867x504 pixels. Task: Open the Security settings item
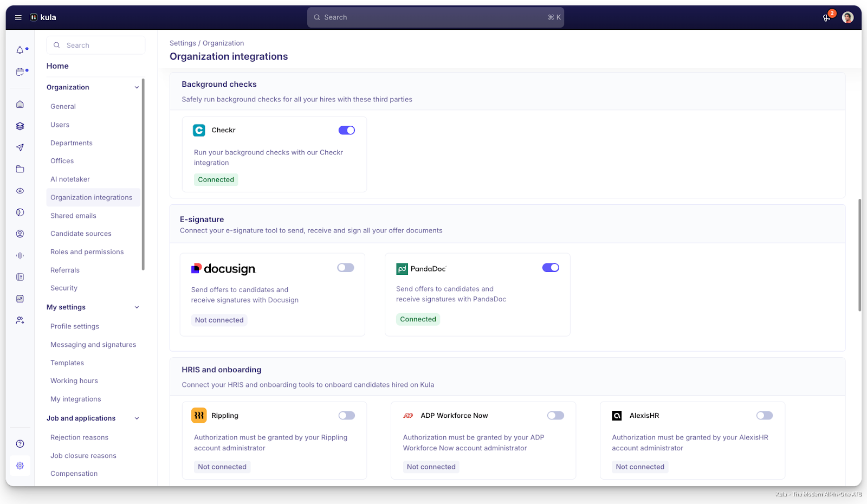click(64, 288)
